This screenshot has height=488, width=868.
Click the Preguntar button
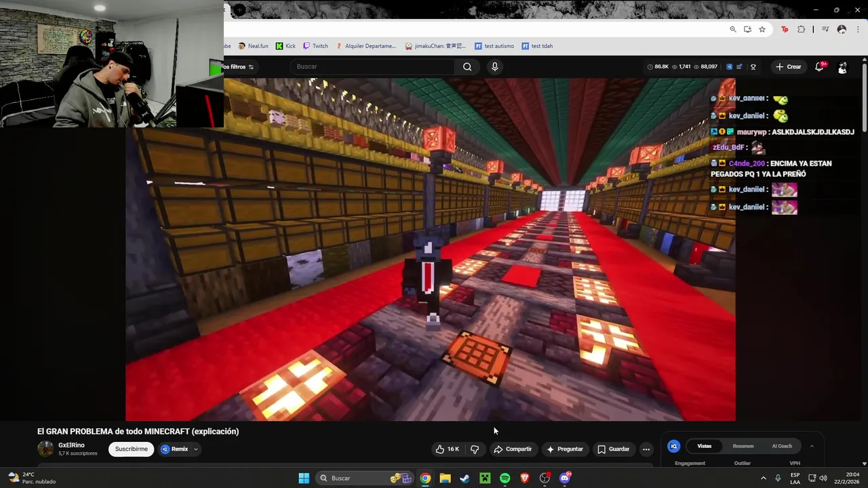(564, 449)
